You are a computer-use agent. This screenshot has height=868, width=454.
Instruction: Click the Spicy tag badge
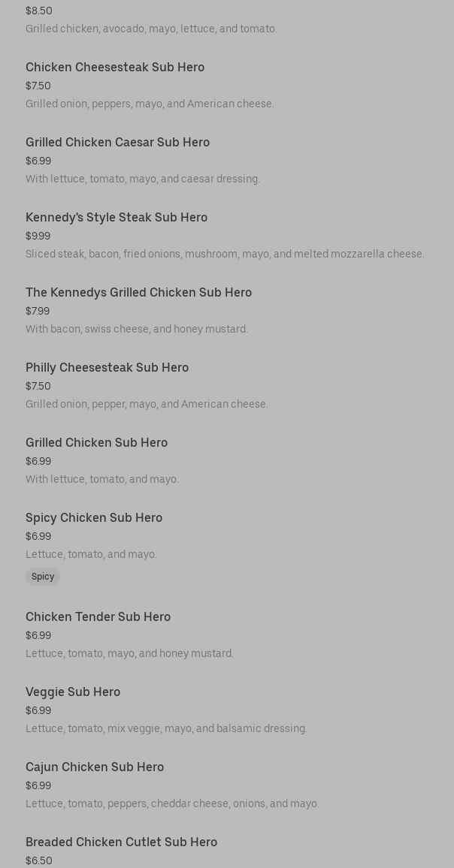pos(43,577)
